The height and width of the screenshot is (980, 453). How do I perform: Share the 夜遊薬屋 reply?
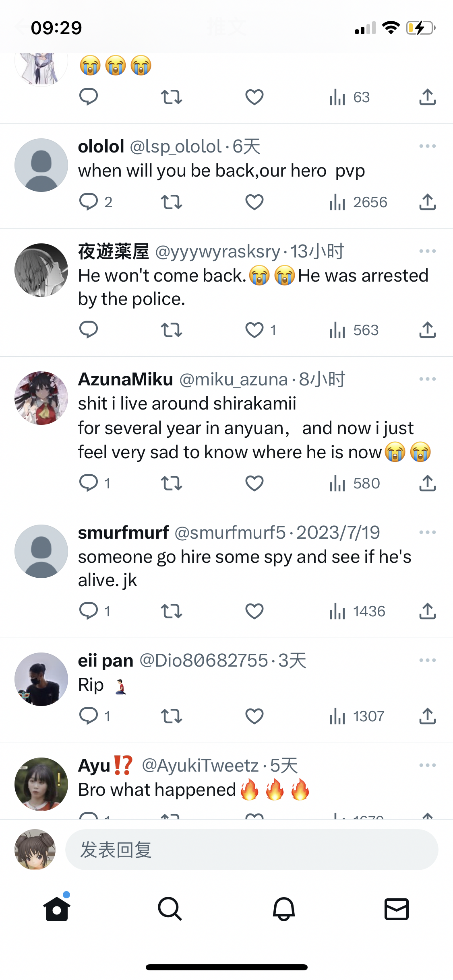tap(427, 330)
